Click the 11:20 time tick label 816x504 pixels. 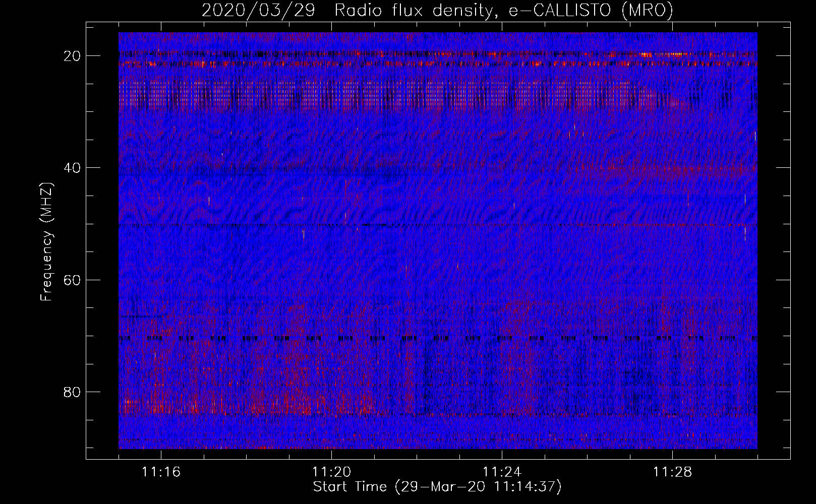tap(331, 472)
